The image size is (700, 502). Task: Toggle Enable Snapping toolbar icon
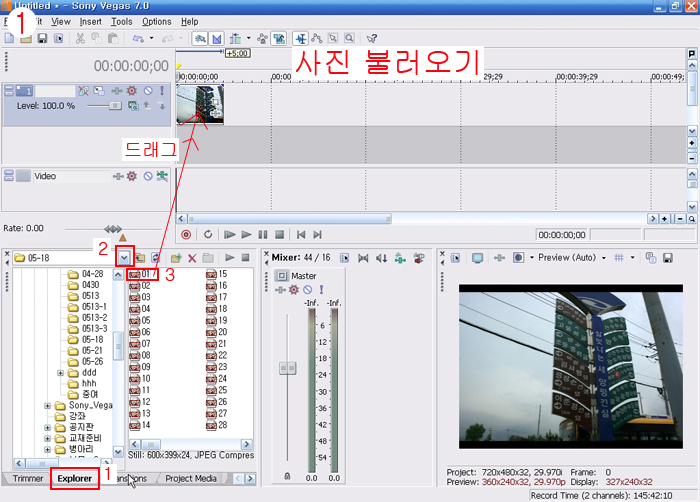[200, 39]
